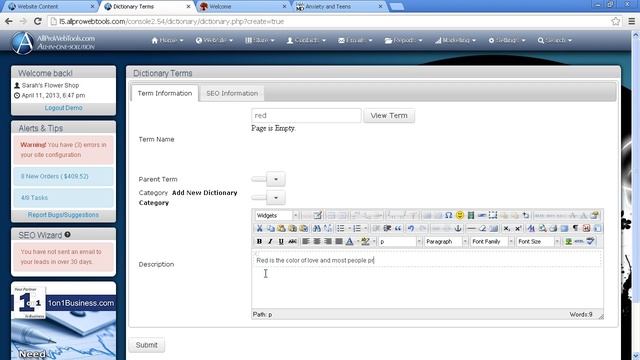This screenshot has width=640, height=360.
Task: Click the Logout Demo link
Action: [64, 108]
